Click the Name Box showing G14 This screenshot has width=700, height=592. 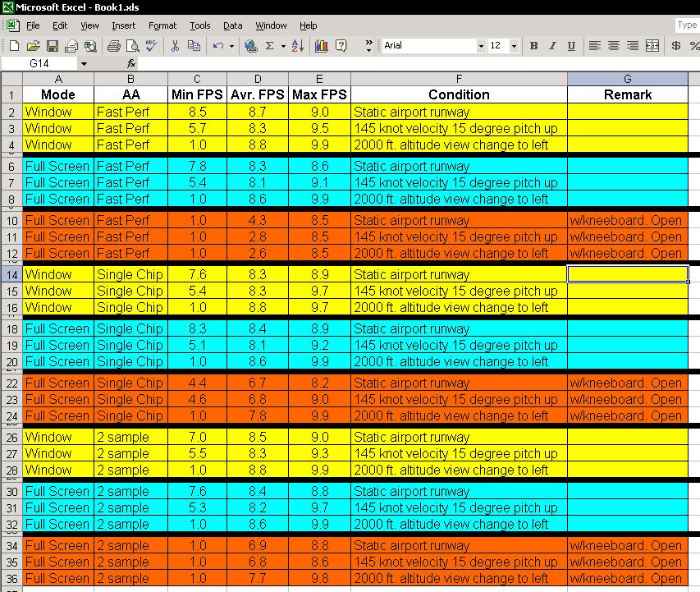39,63
